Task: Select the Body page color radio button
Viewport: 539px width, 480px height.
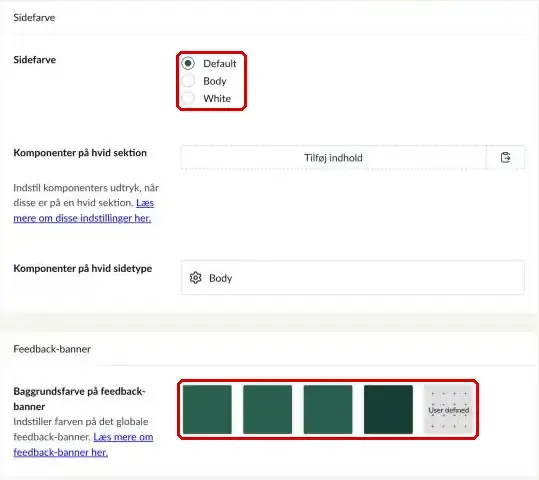Action: [188, 81]
